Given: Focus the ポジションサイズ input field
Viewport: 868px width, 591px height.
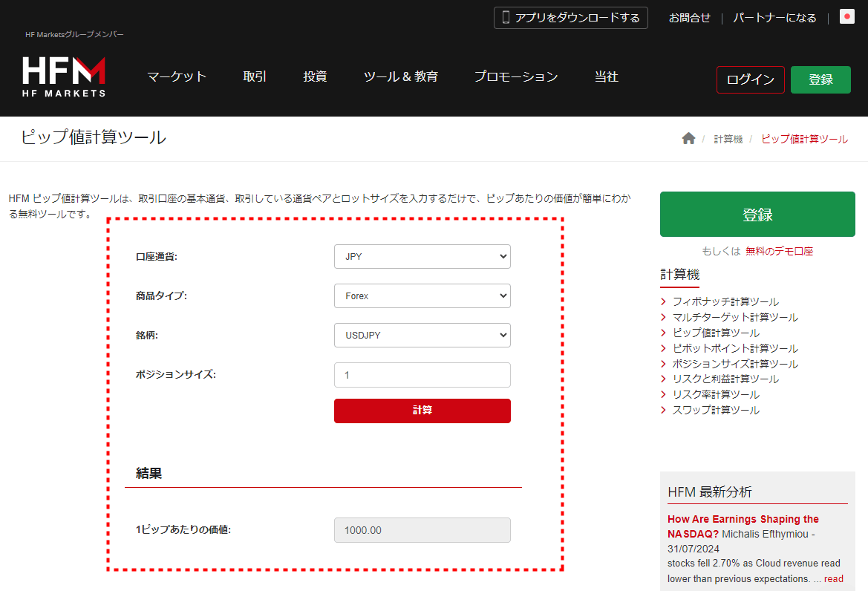Looking at the screenshot, I should 422,375.
